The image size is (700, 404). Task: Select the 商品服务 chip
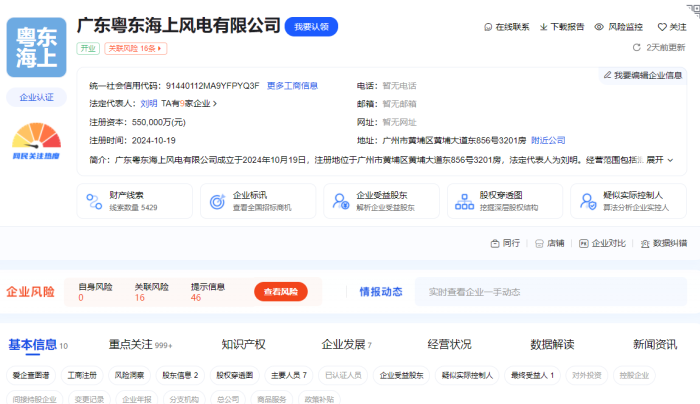[271, 399]
